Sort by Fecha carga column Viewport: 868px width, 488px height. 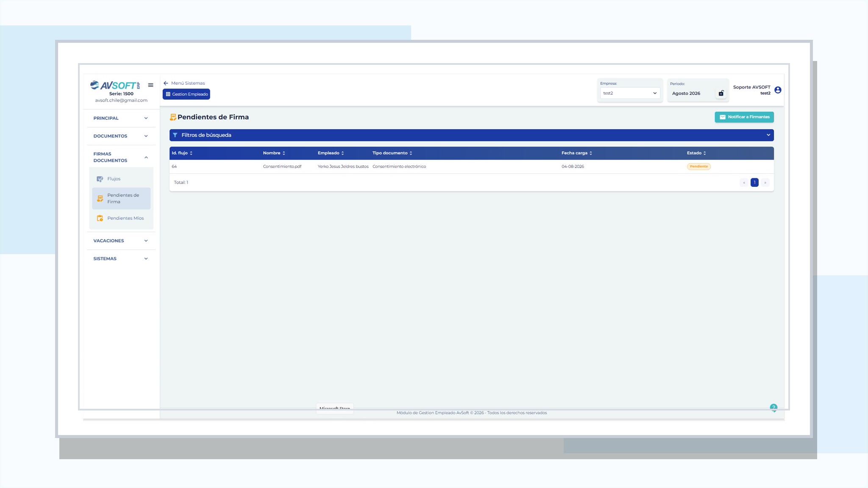click(x=577, y=153)
